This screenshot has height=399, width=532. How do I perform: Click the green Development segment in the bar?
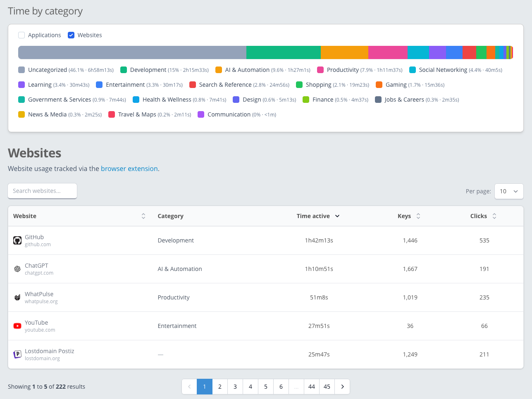click(x=283, y=52)
